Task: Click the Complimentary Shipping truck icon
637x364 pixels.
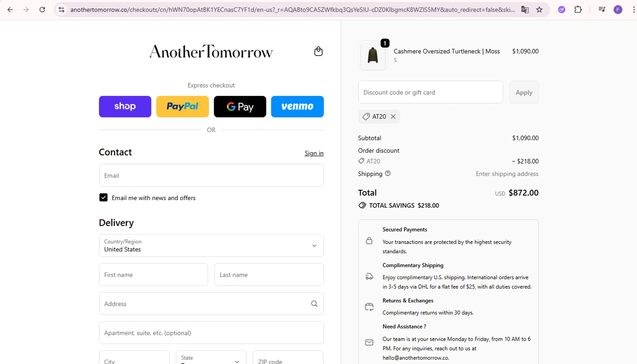Action: tap(369, 277)
